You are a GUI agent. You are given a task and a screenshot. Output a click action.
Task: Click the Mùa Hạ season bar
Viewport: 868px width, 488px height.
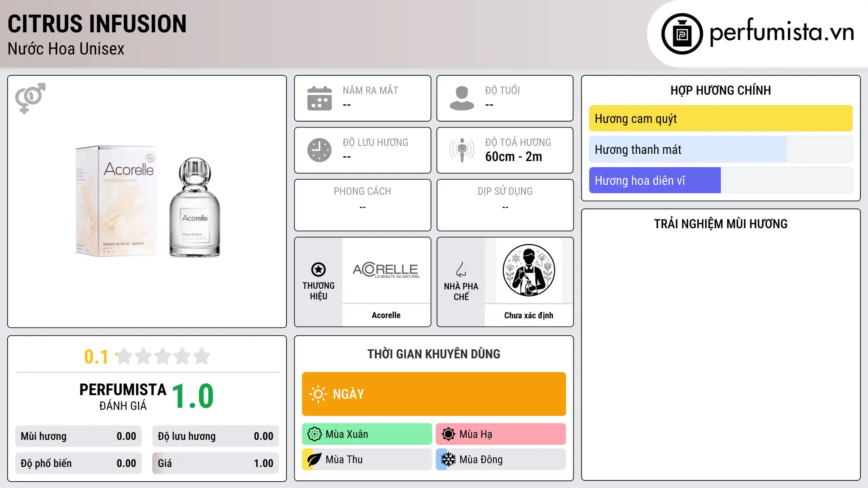(x=501, y=434)
